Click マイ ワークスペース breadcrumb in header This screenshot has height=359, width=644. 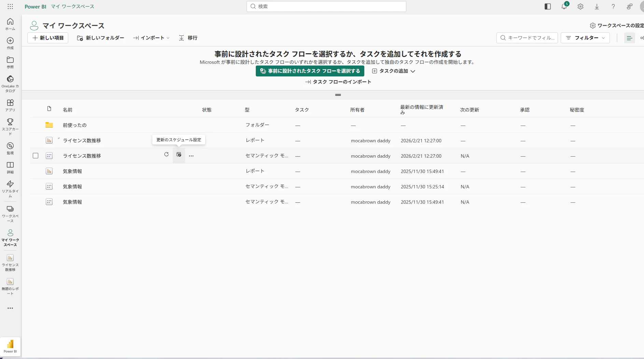[72, 6]
